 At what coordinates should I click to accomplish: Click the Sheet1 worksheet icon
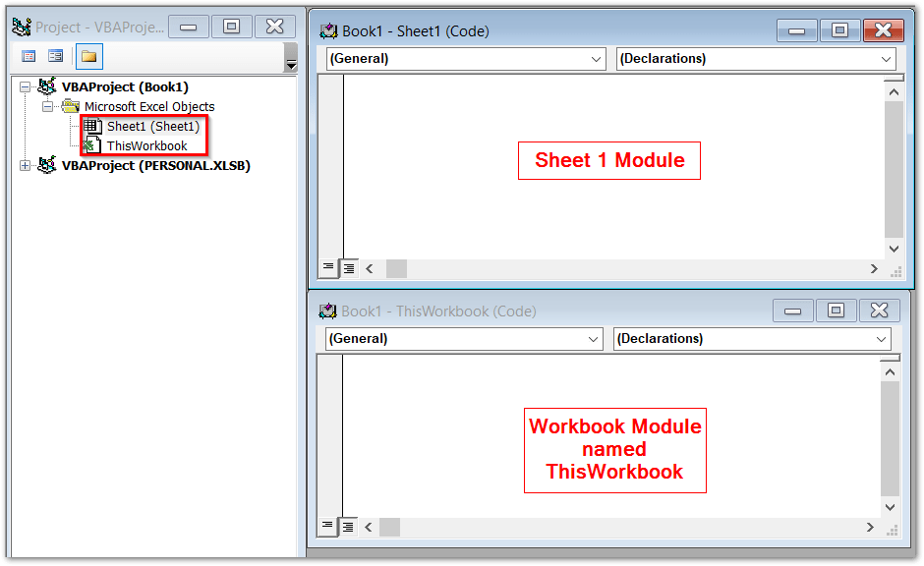[x=91, y=126]
